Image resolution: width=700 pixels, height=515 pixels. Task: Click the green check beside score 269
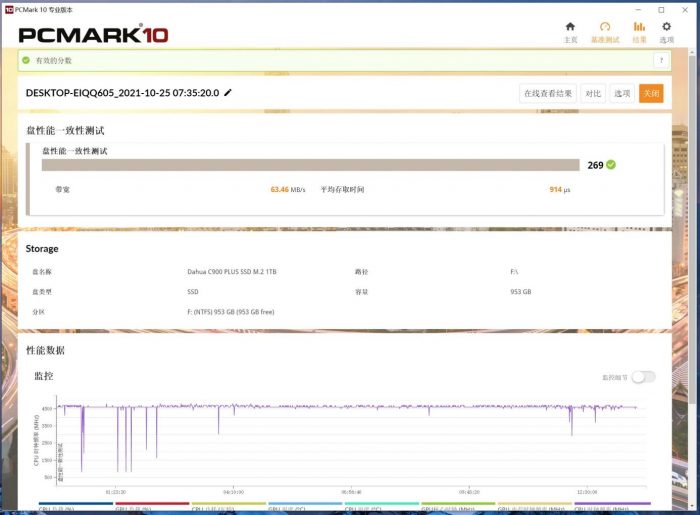tap(611, 165)
